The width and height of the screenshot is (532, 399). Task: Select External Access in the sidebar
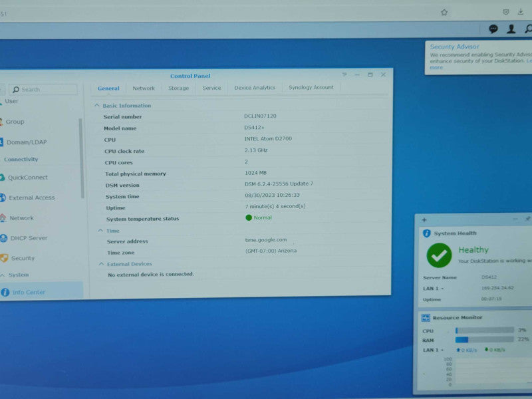[x=31, y=198]
